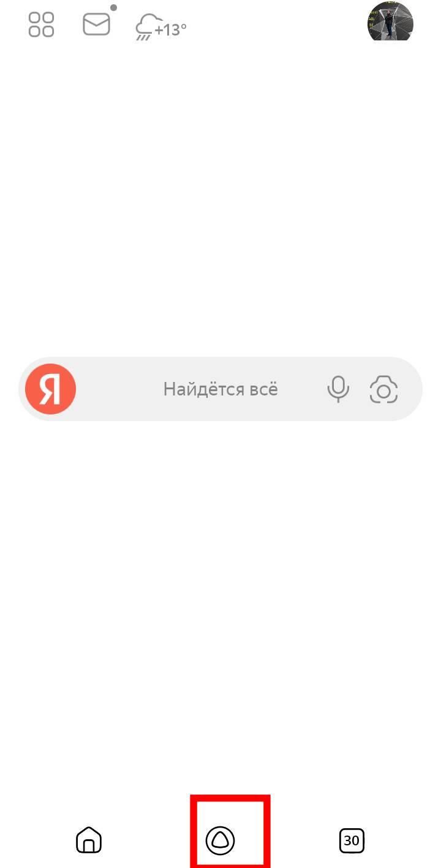Focus the Найдётся всё search field
This screenshot has width=441, height=868.
221,389
